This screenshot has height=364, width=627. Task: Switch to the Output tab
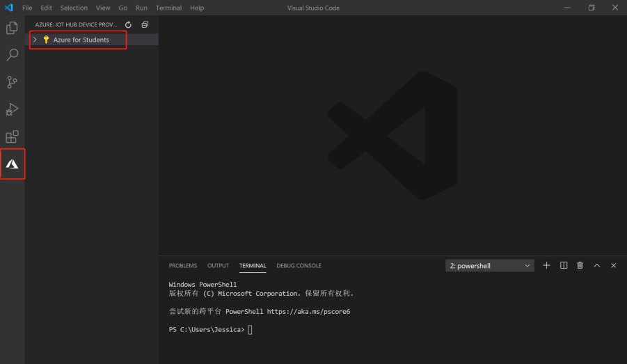tap(218, 266)
